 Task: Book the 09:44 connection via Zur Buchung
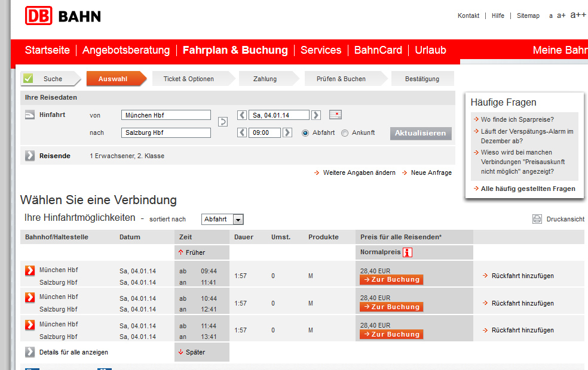click(391, 280)
